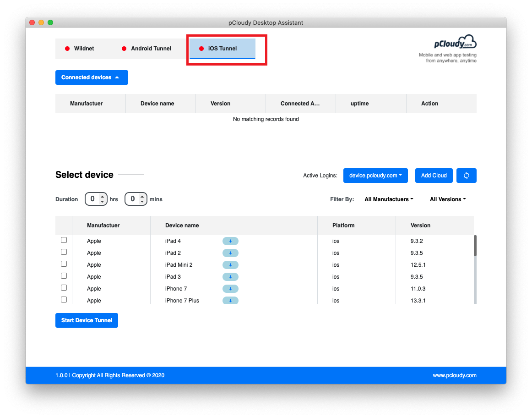Click the Start Device Tunnel button
This screenshot has width=532, height=418.
87,320
